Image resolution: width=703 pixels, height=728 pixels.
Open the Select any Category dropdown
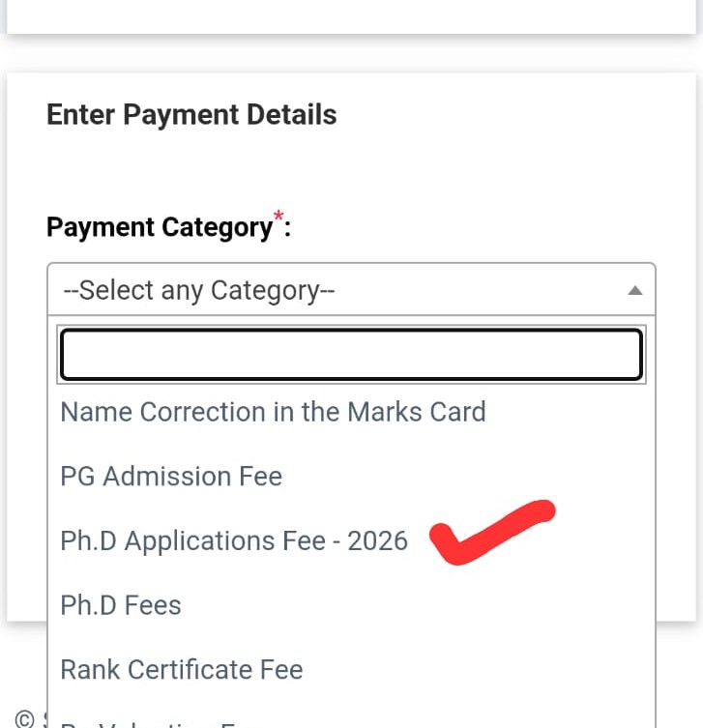tap(350, 290)
